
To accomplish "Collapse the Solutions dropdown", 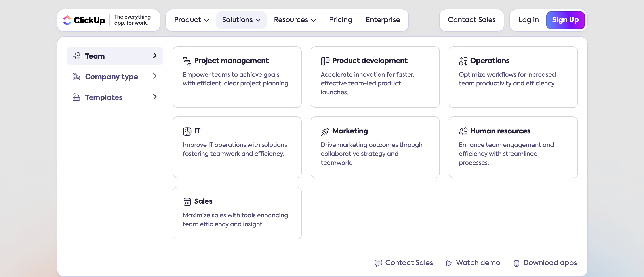I will click(241, 20).
